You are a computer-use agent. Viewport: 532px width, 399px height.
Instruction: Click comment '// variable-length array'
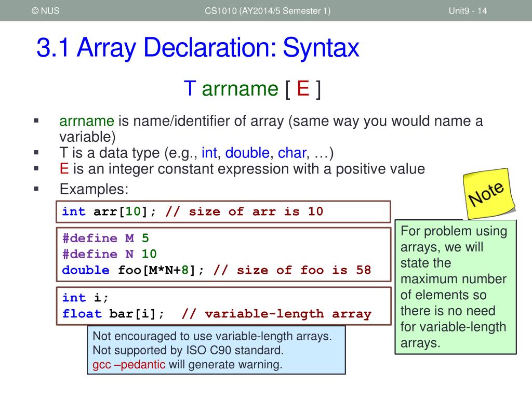pos(276,314)
